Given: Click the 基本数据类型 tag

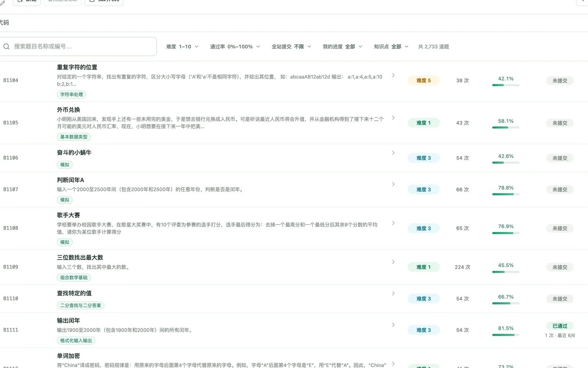Looking at the screenshot, I should coord(74,137).
